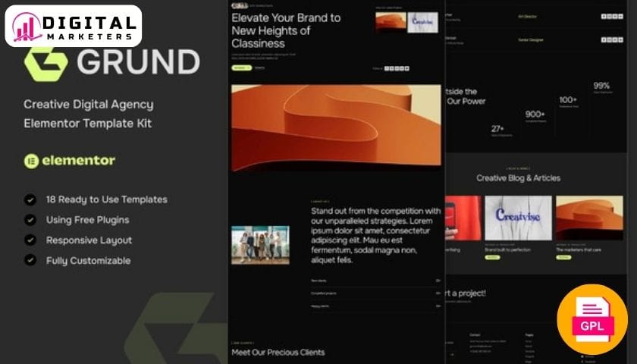Screen dimensions: 637x364
Task: Click rightmost social icon in Senior Designer row
Action: (x=620, y=39)
